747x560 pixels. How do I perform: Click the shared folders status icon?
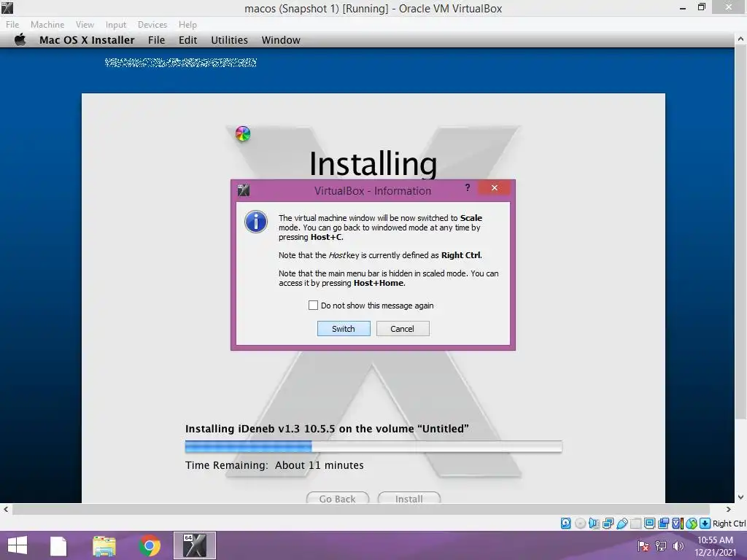click(636, 524)
